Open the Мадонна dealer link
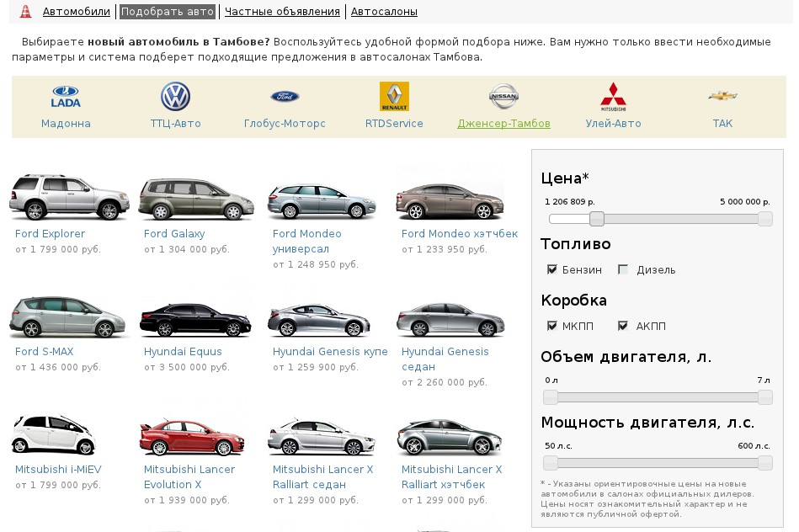This screenshot has width=799, height=532. [x=66, y=123]
